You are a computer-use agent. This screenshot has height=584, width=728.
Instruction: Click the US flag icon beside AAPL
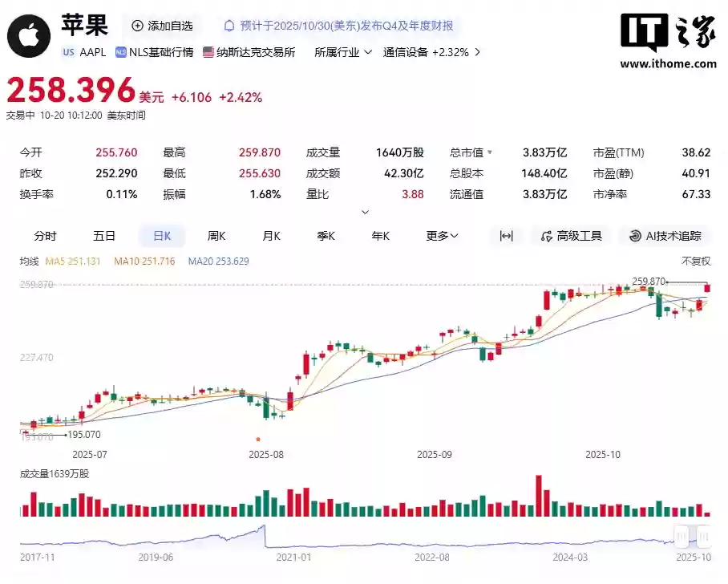[x=68, y=52]
